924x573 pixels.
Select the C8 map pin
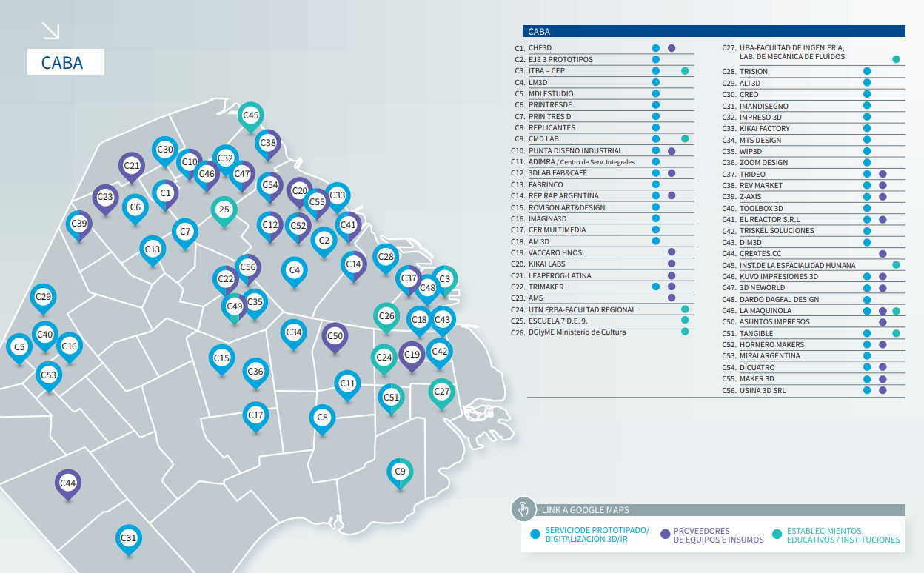(322, 420)
